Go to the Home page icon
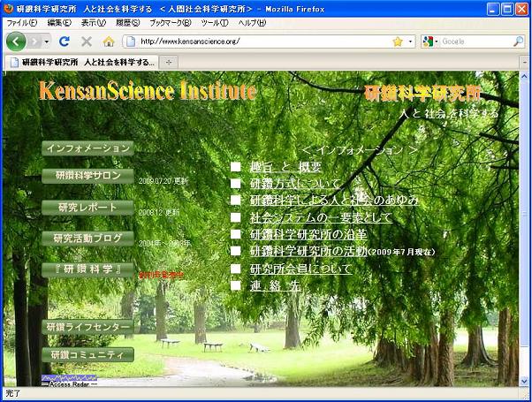The width and height of the screenshot is (532, 402). click(109, 42)
